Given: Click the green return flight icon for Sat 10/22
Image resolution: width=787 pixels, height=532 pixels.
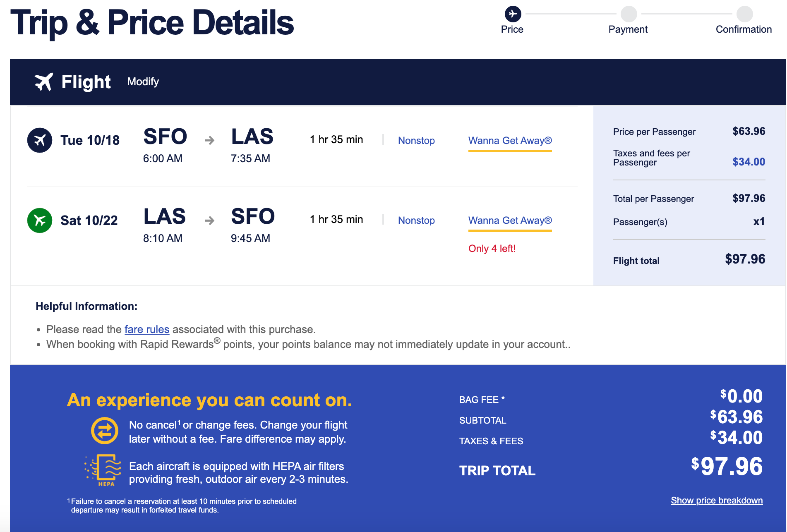Looking at the screenshot, I should pyautogui.click(x=40, y=220).
